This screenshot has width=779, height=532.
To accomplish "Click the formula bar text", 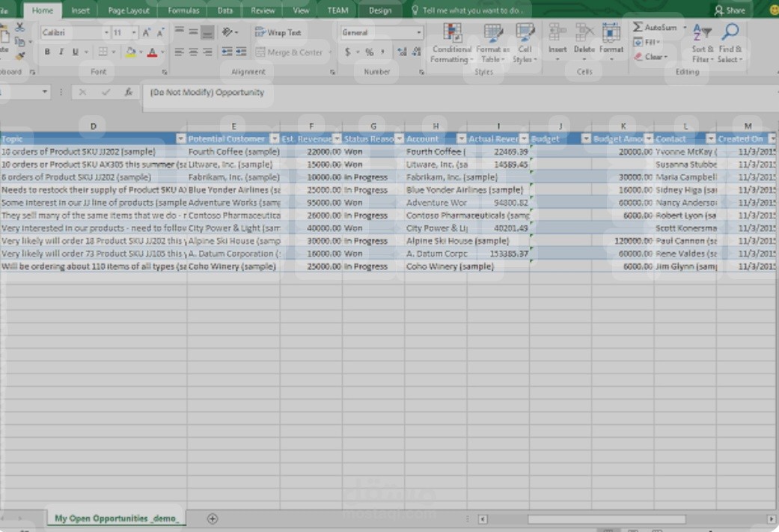I will coord(207,92).
